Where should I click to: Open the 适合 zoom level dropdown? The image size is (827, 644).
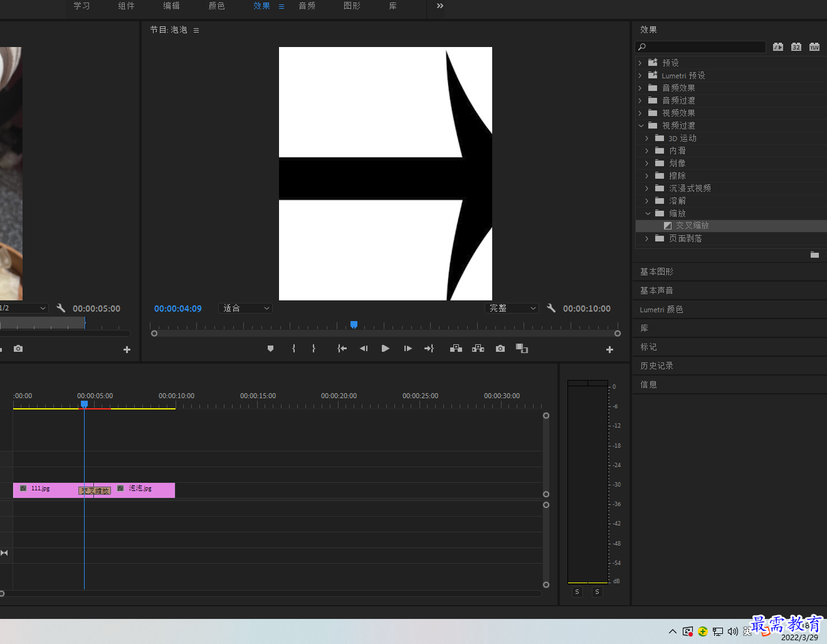246,308
